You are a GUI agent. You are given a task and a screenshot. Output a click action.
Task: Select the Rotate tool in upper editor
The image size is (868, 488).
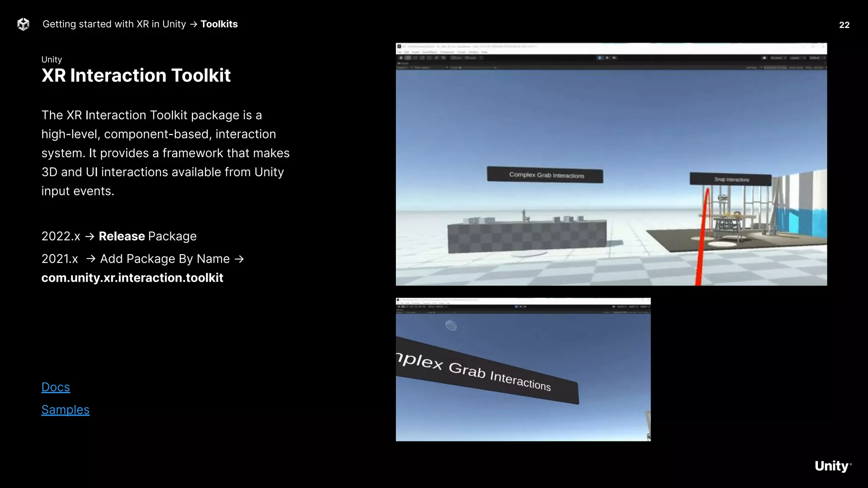click(x=415, y=58)
